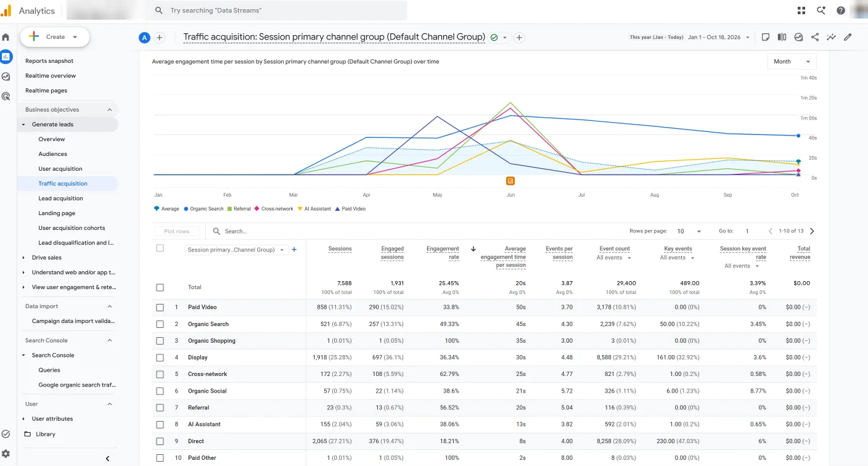This screenshot has height=466, width=868.
Task: Collapse the Business objectives section
Action: [110, 110]
